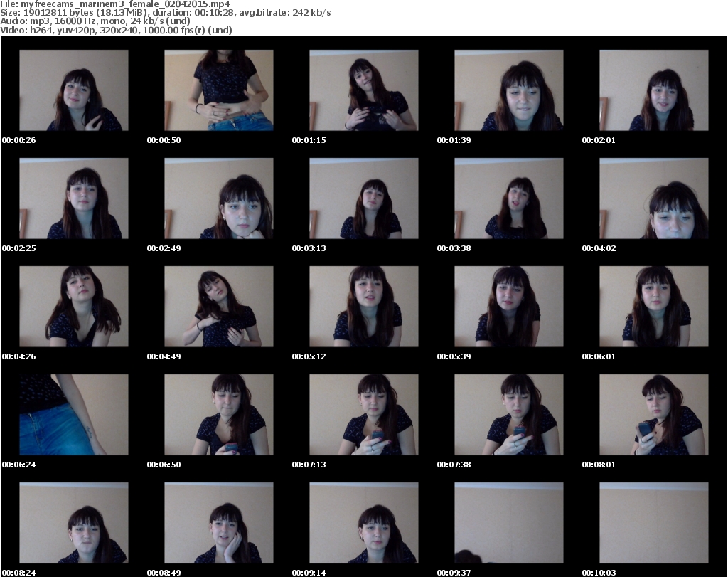This screenshot has width=728, height=577.
Task: Click the 00:04:26 timestamp label
Action: pos(18,356)
